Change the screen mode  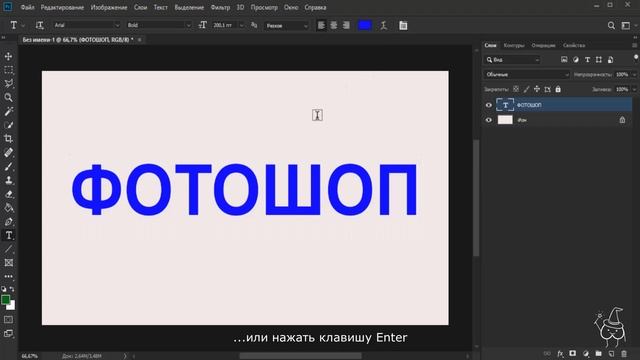point(8,333)
